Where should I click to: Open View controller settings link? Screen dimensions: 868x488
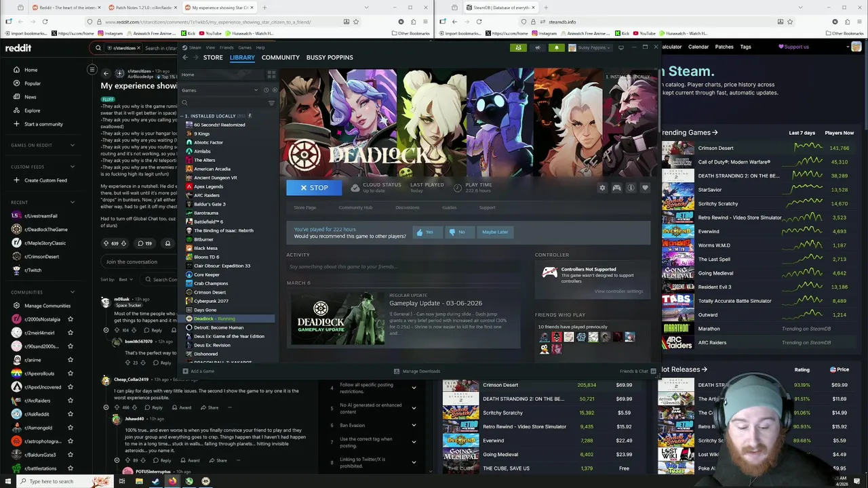point(618,291)
